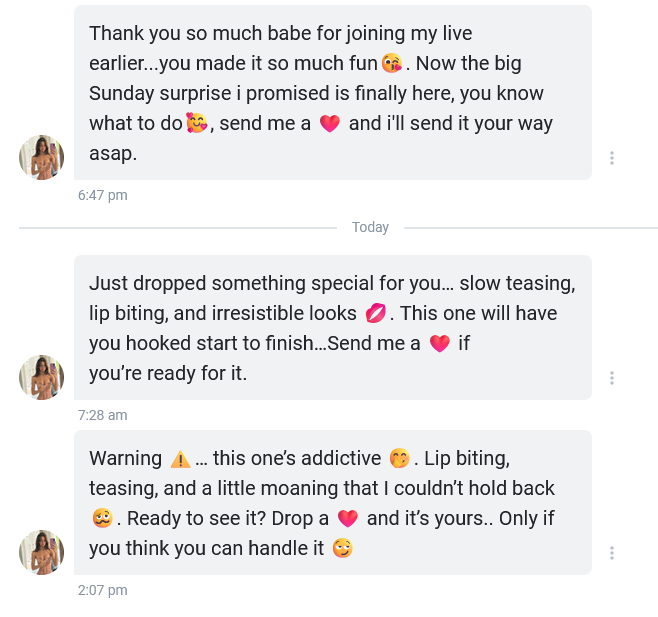Click the kebab menu beside the 2:07 pm message
The image size is (658, 617).
pyautogui.click(x=611, y=553)
